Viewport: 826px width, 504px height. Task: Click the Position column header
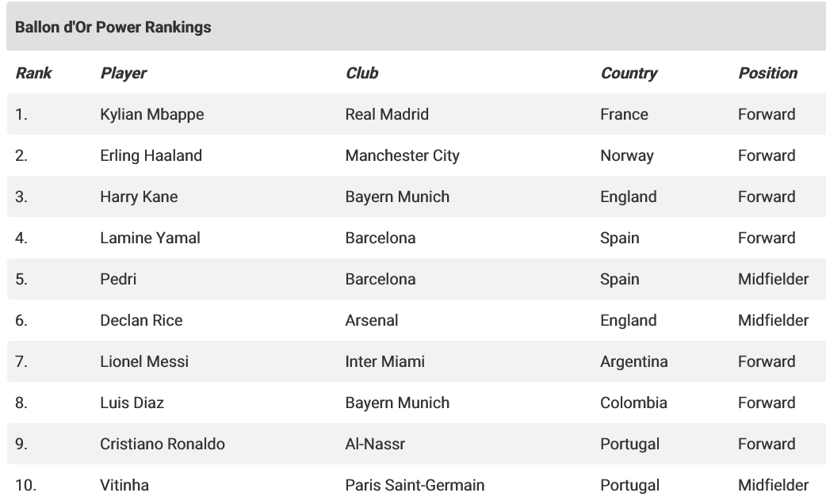click(767, 73)
